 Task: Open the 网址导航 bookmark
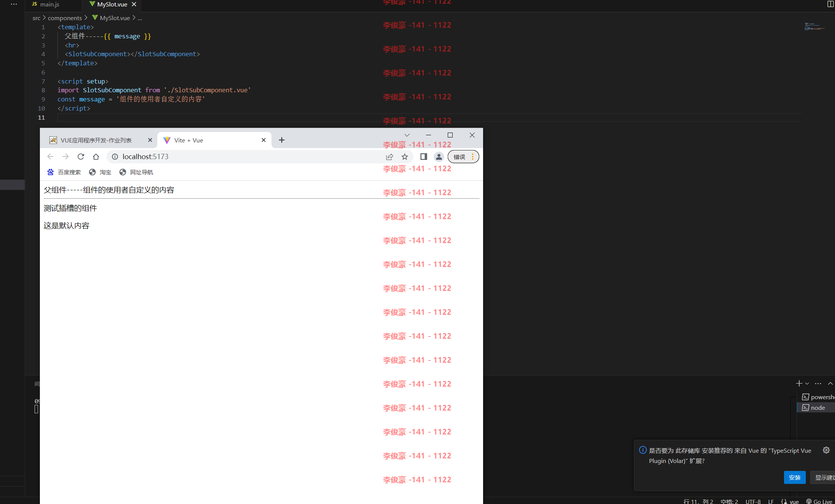(x=136, y=172)
